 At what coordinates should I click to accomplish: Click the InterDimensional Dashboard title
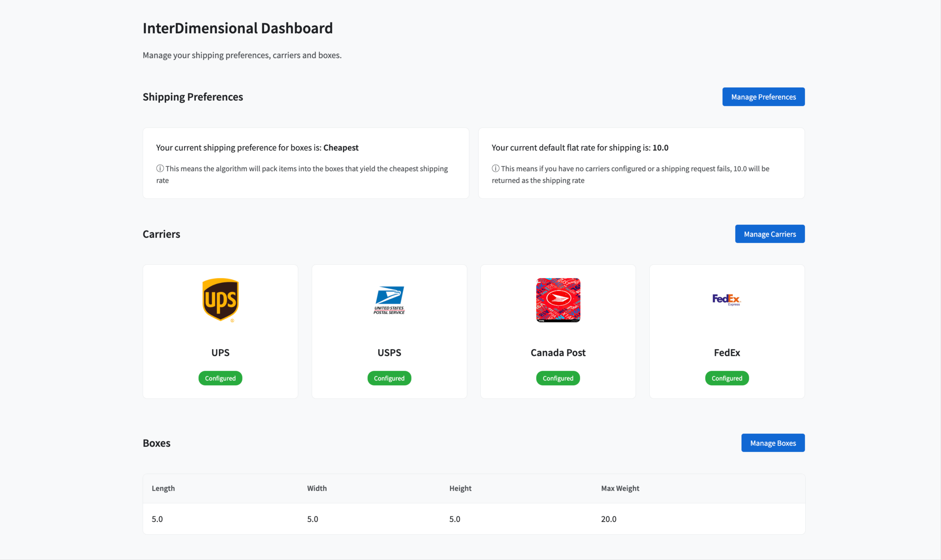coord(238,28)
